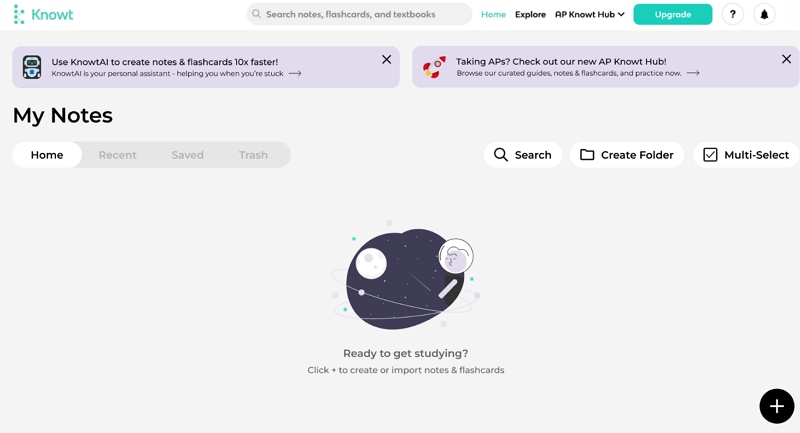Toggle Multi-Select mode
This screenshot has width=800, height=433.
tap(746, 155)
